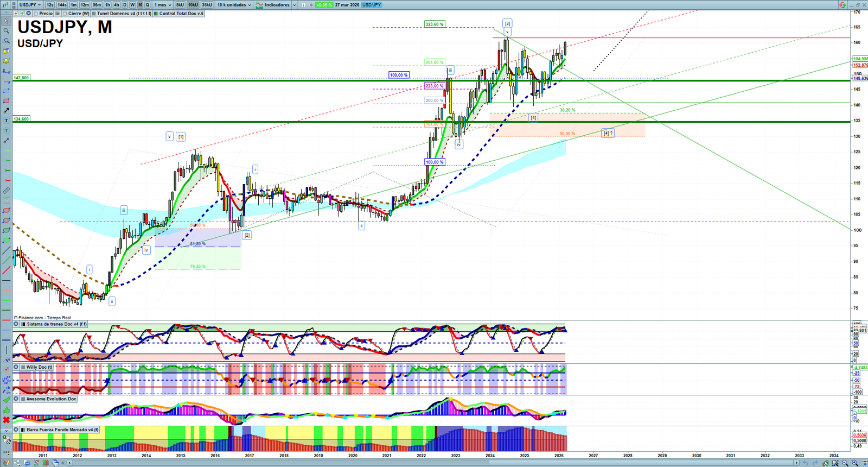868x467 pixels.
Task: Open the 1 mes period dropdown
Action: coord(163,5)
